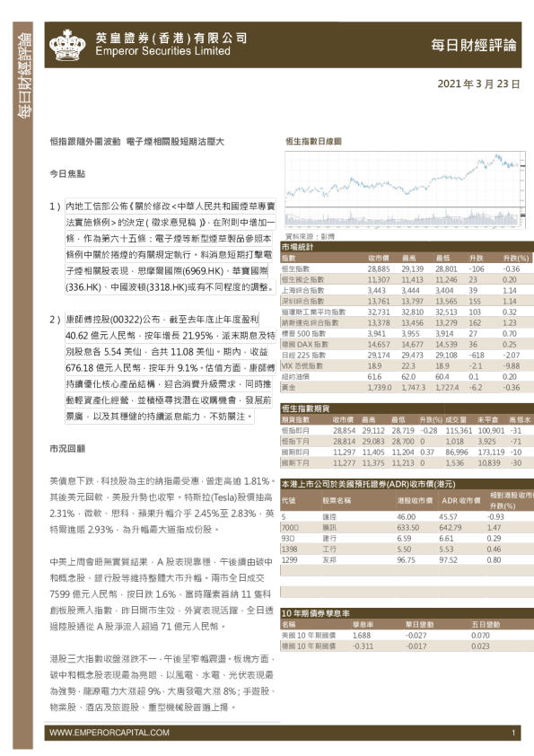The image size is (534, 756).
Task: Click the WWW.EMPERORCAPITAL.COM footer link
Action: click(109, 733)
